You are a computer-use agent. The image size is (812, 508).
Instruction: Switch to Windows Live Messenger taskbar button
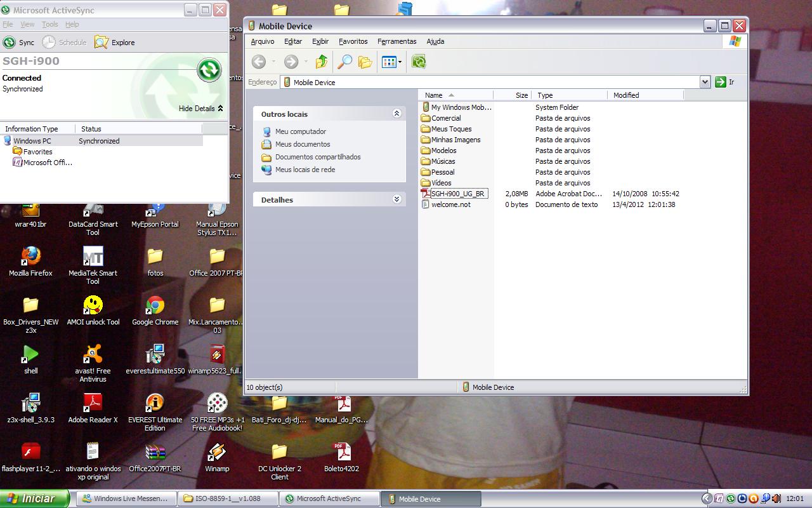[126, 498]
